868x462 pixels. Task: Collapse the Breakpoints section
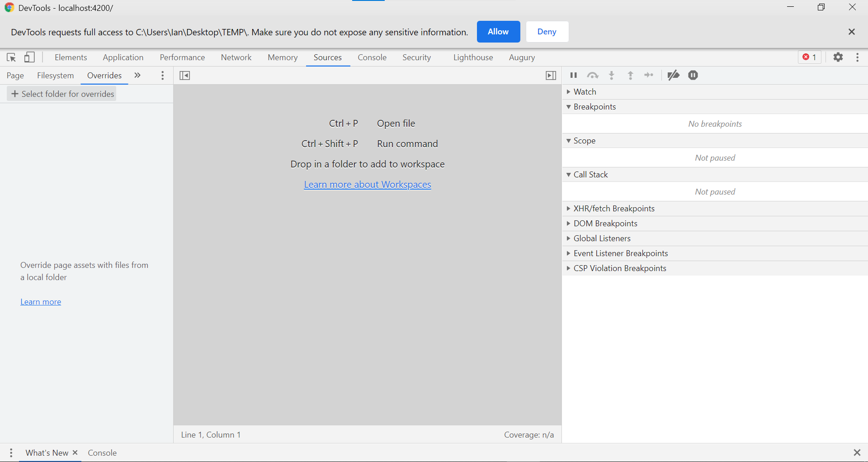[715, 107]
